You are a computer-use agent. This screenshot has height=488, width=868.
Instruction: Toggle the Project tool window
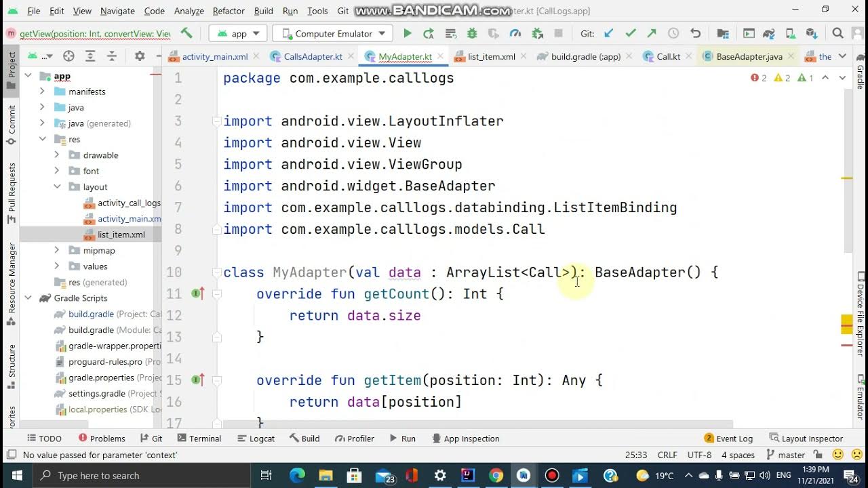click(11, 70)
